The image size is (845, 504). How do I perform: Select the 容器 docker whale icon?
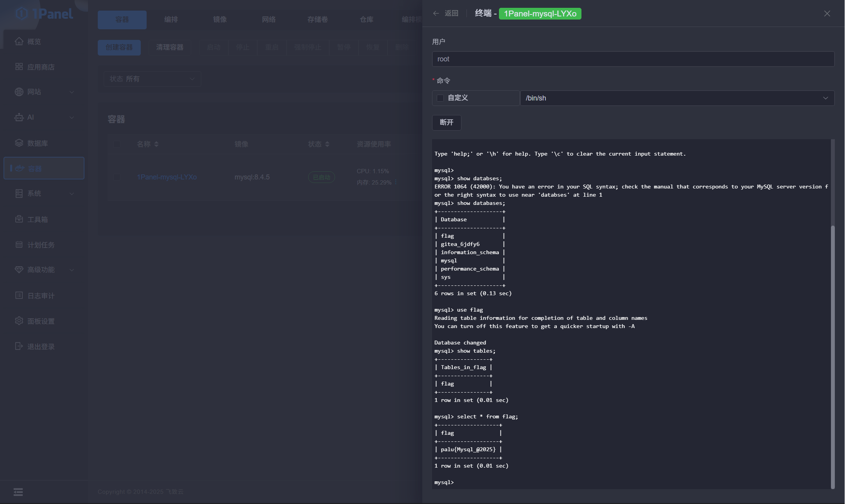[x=20, y=169]
